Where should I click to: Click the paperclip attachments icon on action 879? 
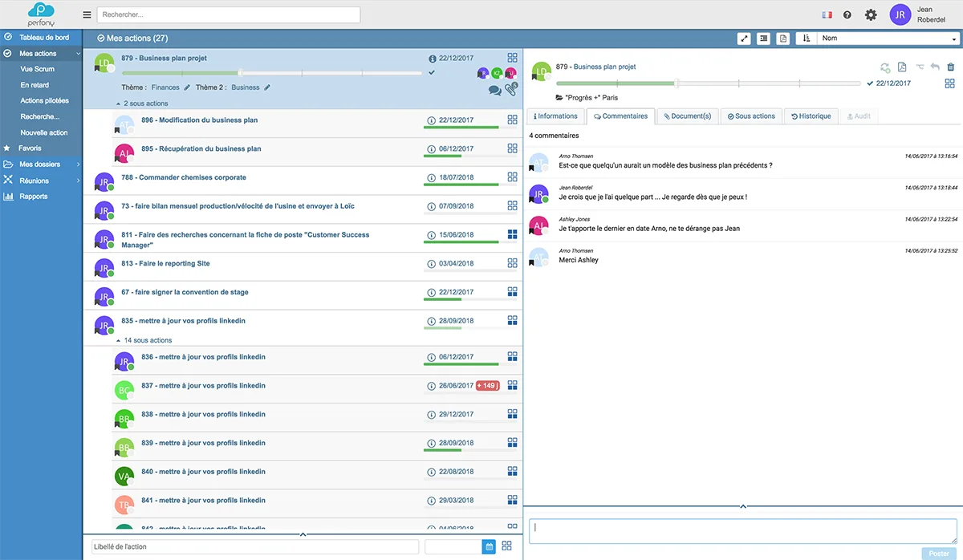point(510,89)
